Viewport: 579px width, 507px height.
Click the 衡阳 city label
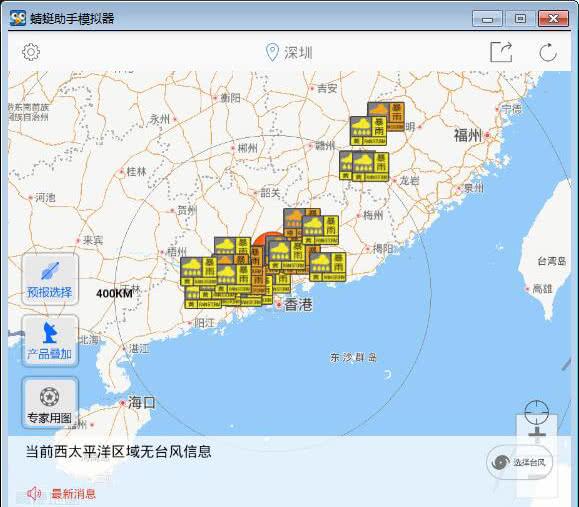point(230,98)
